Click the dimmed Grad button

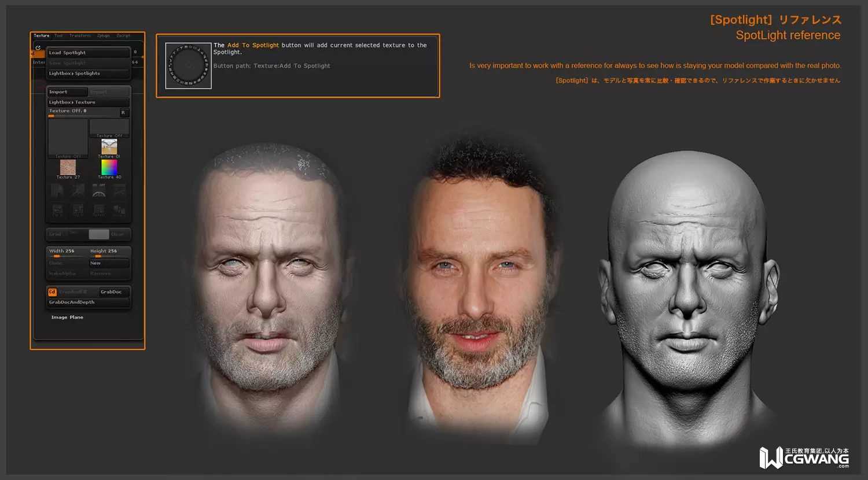tap(55, 234)
